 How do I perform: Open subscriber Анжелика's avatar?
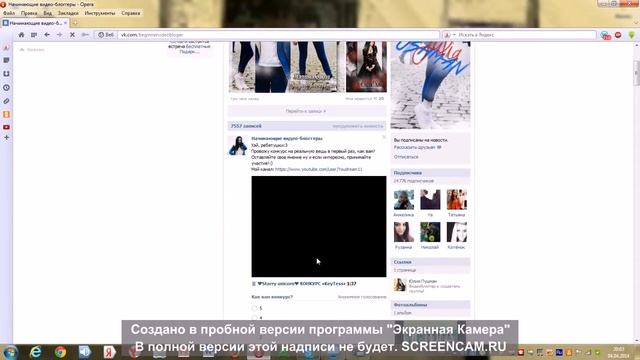click(x=404, y=200)
